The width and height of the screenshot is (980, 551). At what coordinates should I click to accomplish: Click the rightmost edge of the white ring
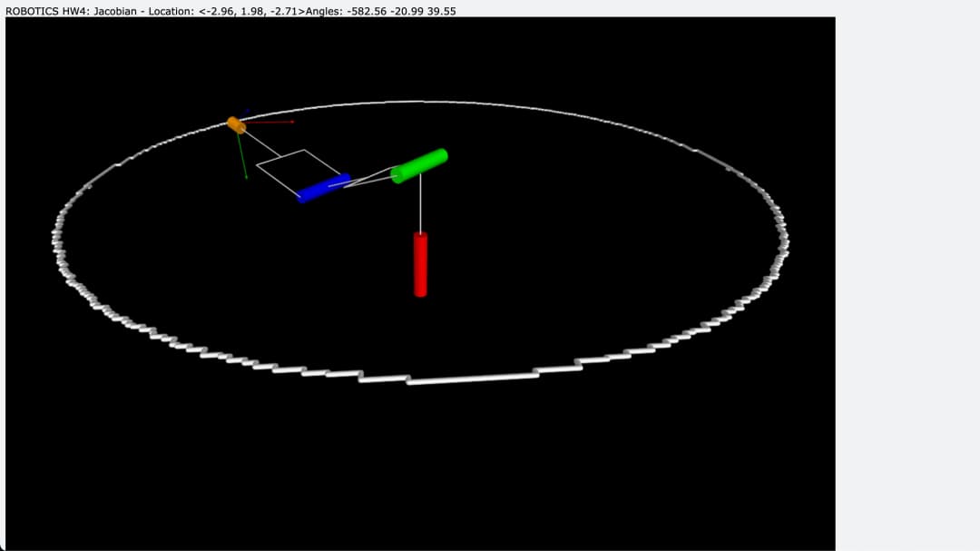(786, 241)
